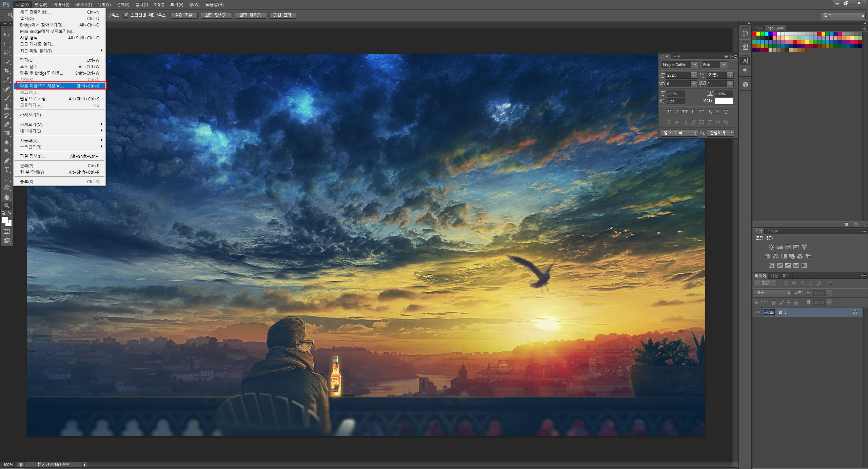The width and height of the screenshot is (868, 469).
Task: Select the Eyedropper tool
Action: tap(6, 80)
